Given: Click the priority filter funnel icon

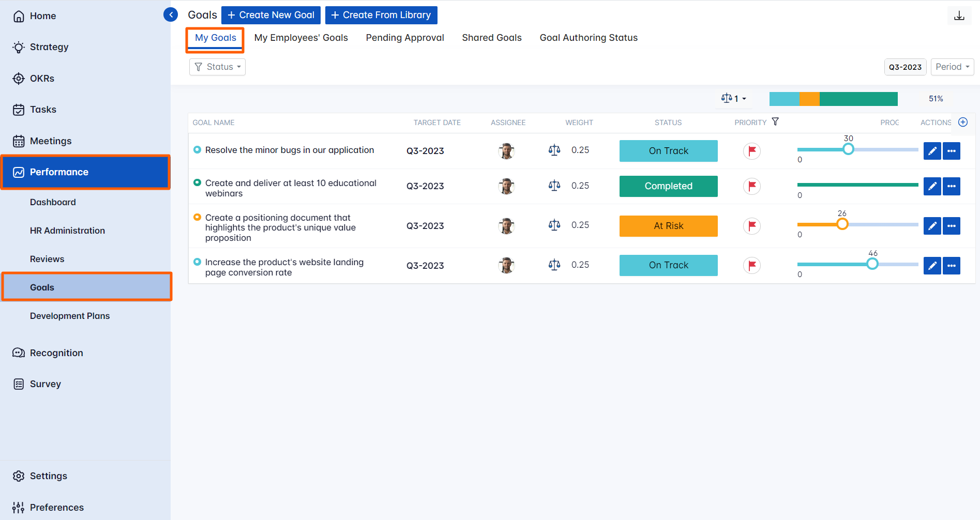Looking at the screenshot, I should [775, 122].
